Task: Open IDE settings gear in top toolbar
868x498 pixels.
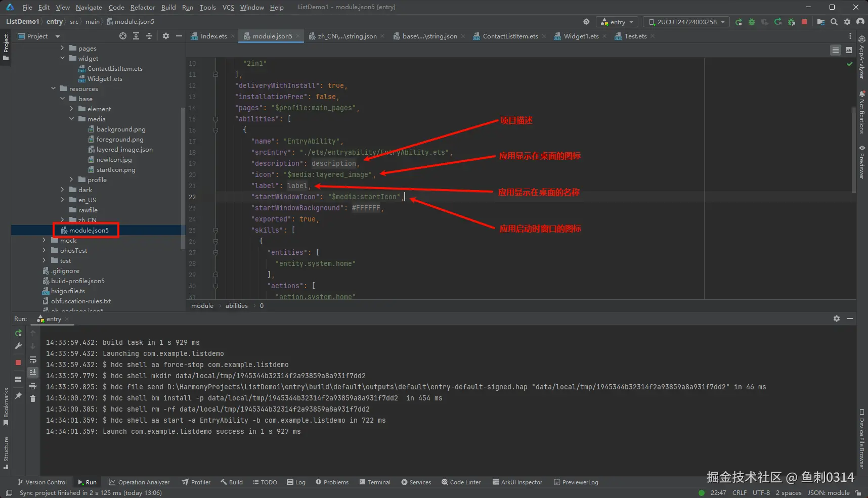Action: point(847,22)
